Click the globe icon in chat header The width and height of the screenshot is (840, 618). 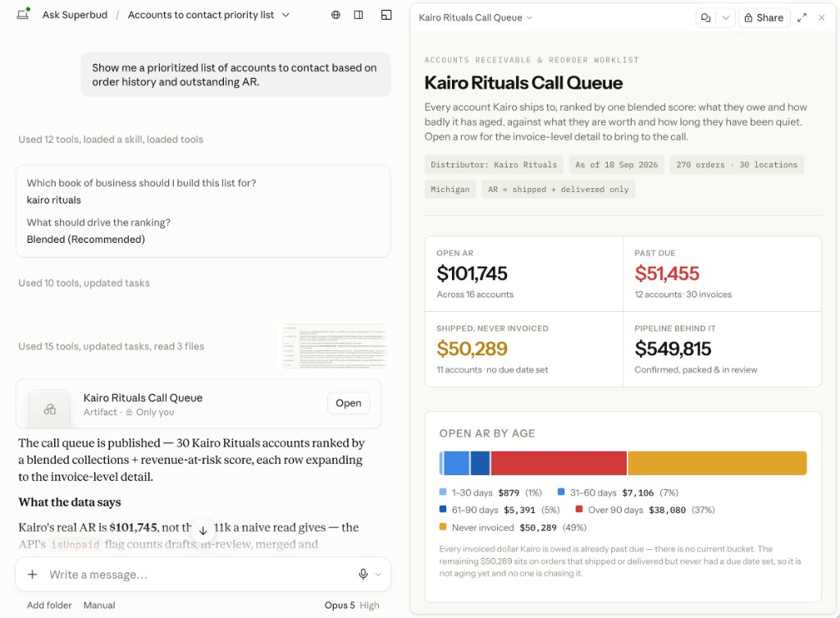(x=336, y=15)
